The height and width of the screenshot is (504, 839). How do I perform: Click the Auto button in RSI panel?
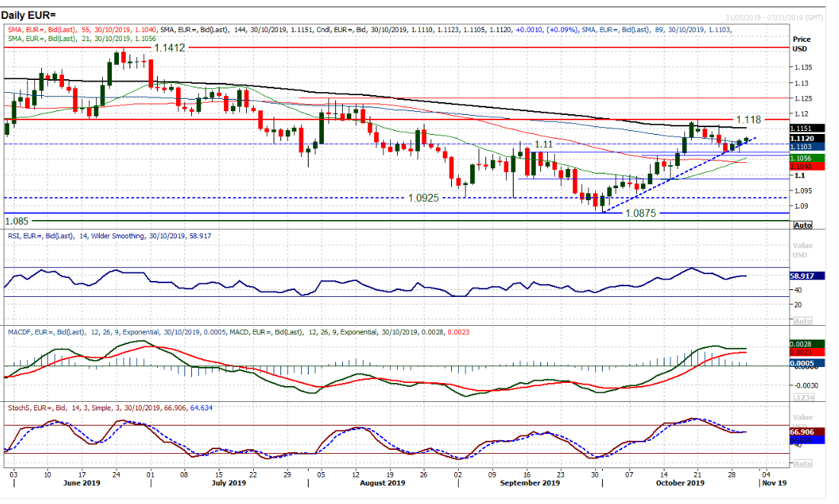click(802, 321)
